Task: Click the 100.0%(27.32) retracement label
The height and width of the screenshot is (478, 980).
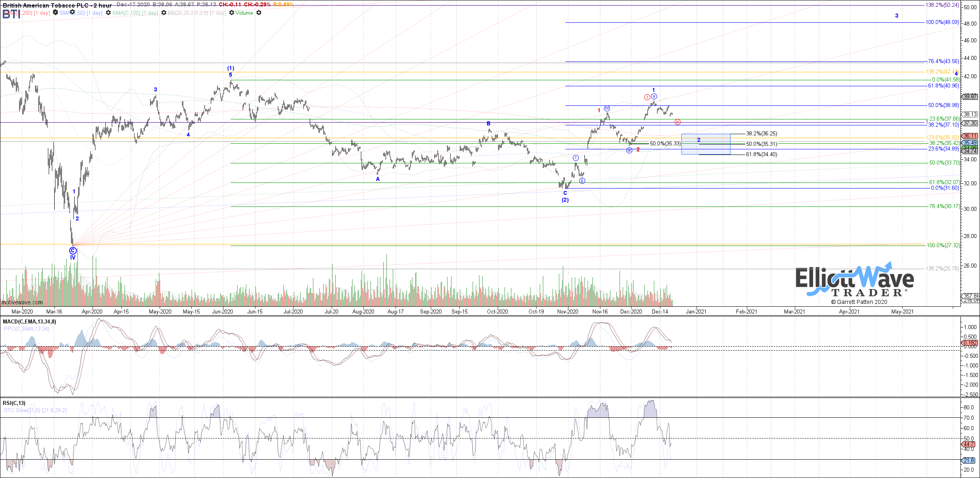Action: coord(943,246)
